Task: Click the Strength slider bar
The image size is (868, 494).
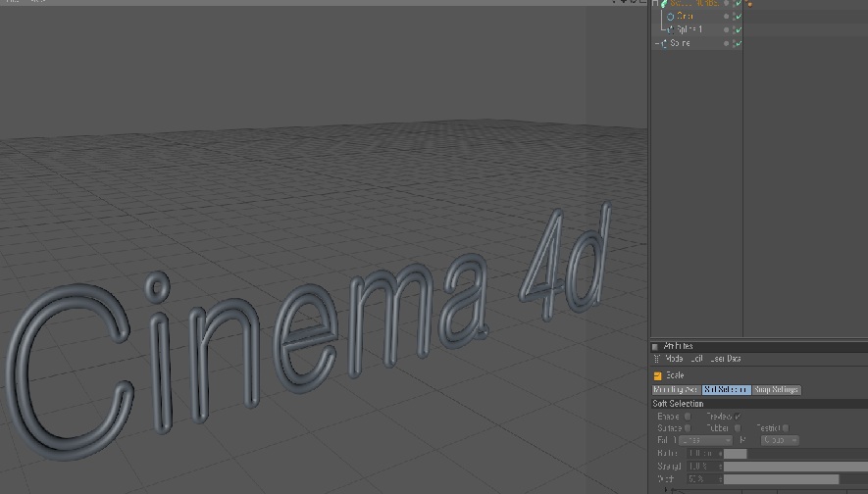Action: (x=794, y=467)
